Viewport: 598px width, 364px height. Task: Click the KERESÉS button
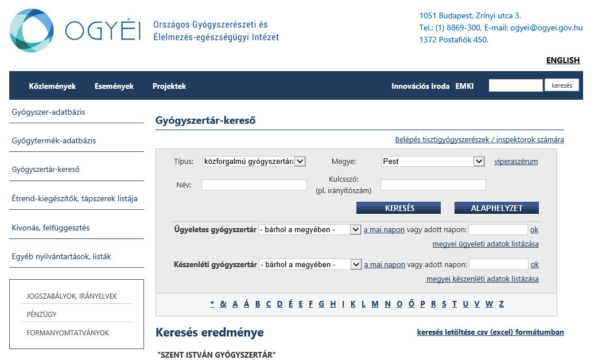coord(398,208)
